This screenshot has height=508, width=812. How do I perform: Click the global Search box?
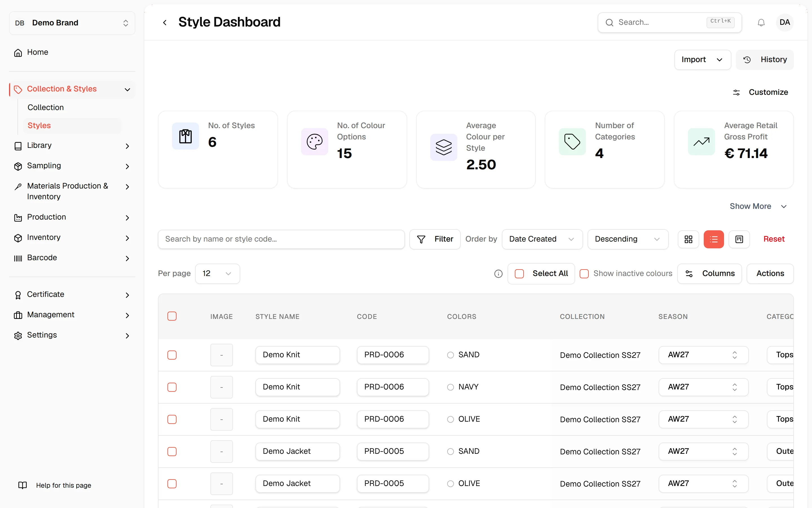(x=669, y=23)
